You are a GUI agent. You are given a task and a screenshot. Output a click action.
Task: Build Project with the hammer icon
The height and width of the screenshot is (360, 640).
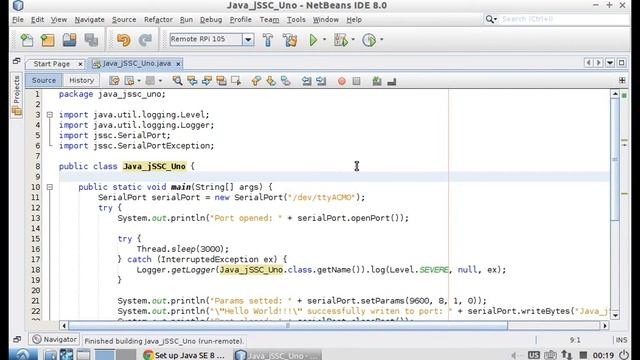click(x=268, y=40)
